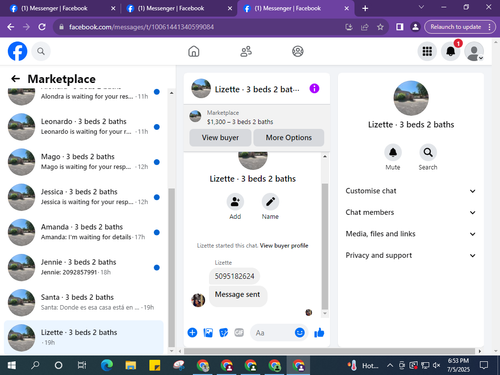
Task: Bookmark this page with the star
Action: (380, 27)
